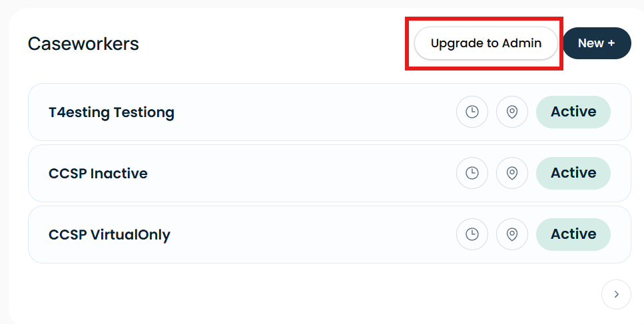Click the Caseworkers heading
Image resolution: width=644 pixels, height=324 pixels.
pos(83,44)
